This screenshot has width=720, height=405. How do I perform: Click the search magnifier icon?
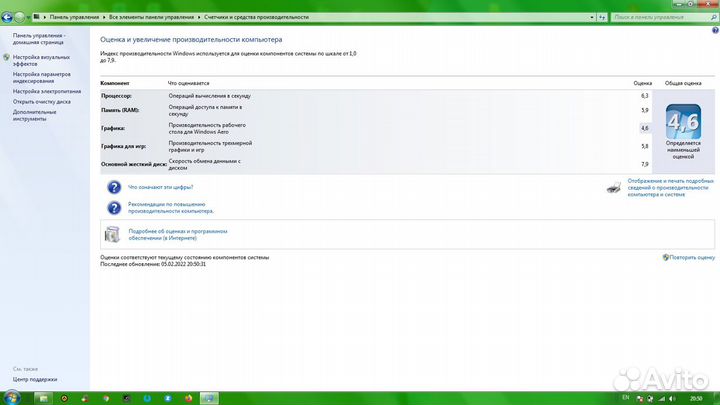(x=714, y=17)
